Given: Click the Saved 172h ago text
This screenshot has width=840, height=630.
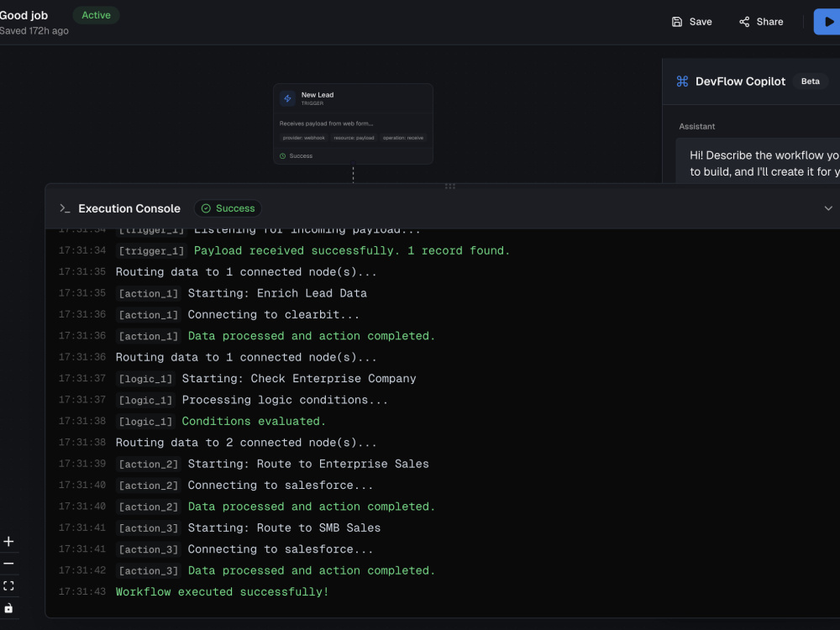Looking at the screenshot, I should click(34, 31).
